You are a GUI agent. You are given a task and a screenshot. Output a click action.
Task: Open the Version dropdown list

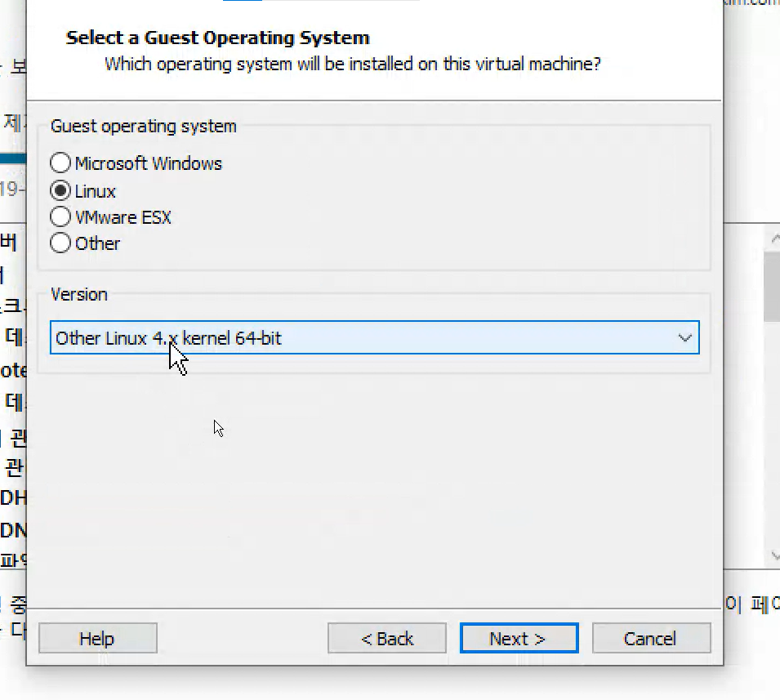tap(375, 338)
